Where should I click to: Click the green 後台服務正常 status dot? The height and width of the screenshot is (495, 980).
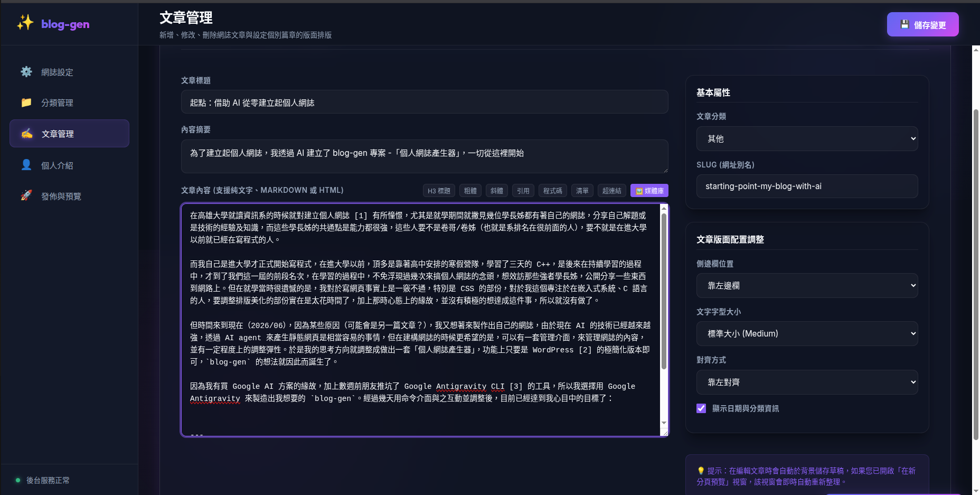[x=18, y=480]
